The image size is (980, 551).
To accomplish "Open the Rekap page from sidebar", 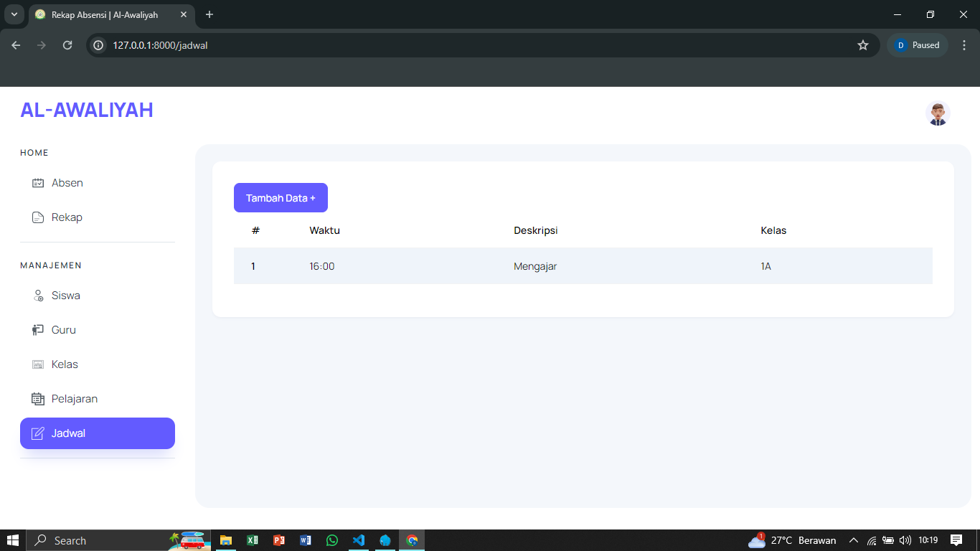I will pyautogui.click(x=67, y=217).
